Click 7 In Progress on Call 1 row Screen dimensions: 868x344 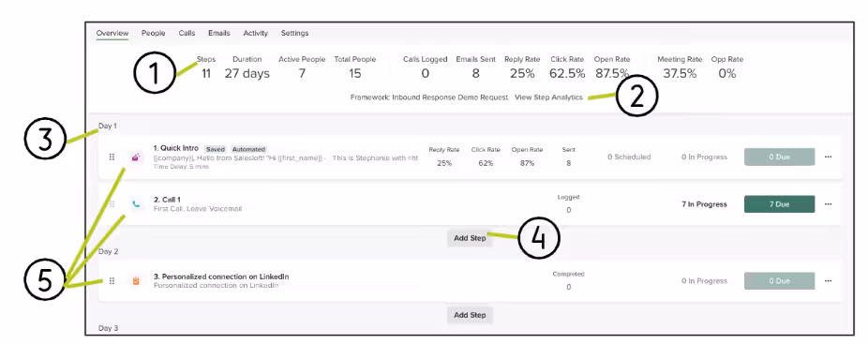[704, 204]
